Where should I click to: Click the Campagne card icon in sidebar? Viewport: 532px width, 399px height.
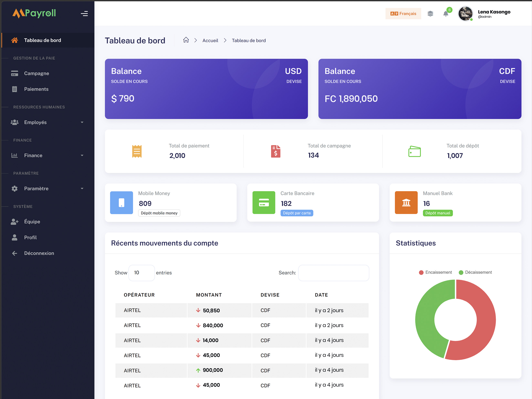tap(14, 73)
